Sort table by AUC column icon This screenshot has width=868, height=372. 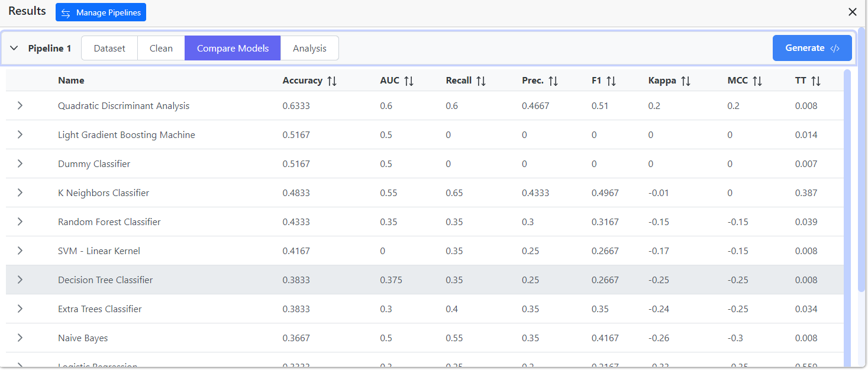click(409, 81)
